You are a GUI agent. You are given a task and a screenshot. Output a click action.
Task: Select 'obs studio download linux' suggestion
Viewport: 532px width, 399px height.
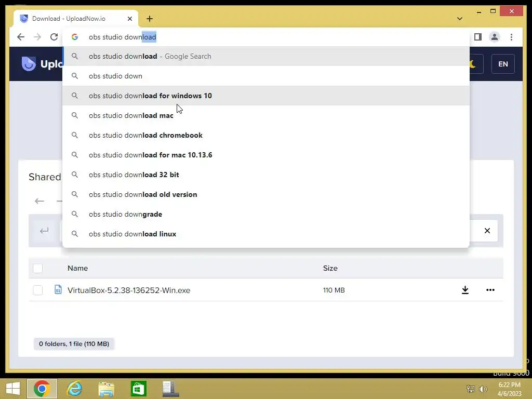(266, 234)
